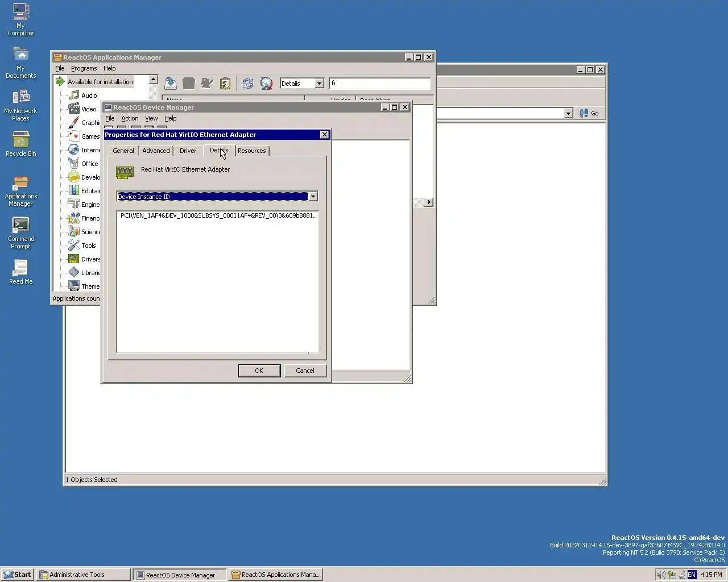Click the Refresh icon in Applications Manager toolbar
This screenshot has width=728, height=582.
coord(248,84)
